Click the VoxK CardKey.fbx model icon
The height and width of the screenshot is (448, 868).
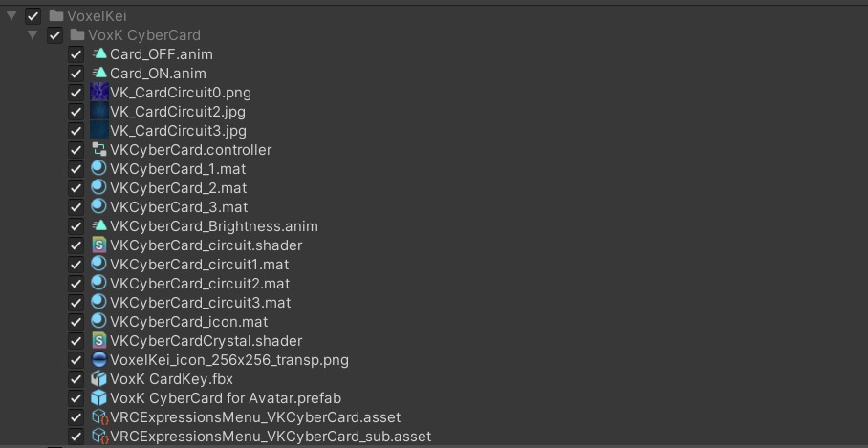[x=99, y=379]
